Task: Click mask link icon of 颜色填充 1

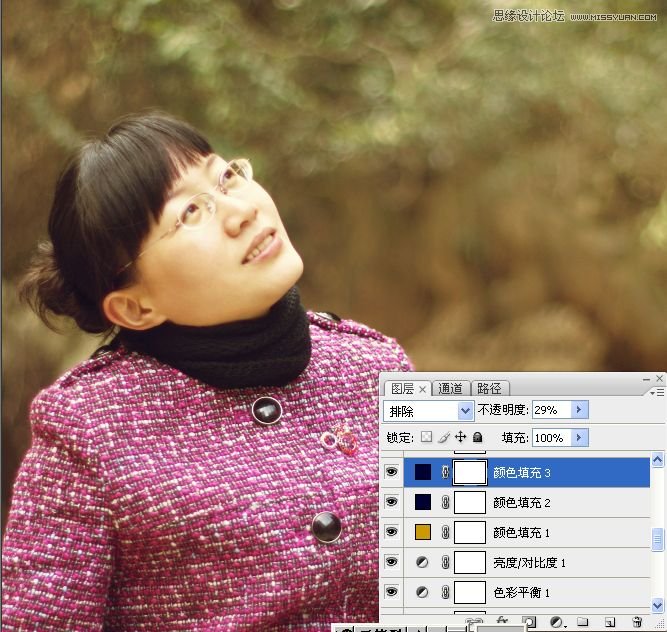Action: tap(445, 532)
